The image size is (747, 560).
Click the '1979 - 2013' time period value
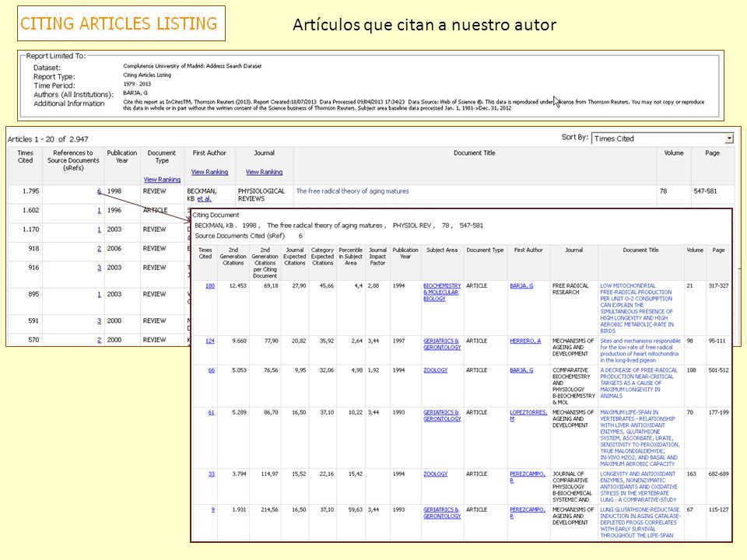point(137,84)
